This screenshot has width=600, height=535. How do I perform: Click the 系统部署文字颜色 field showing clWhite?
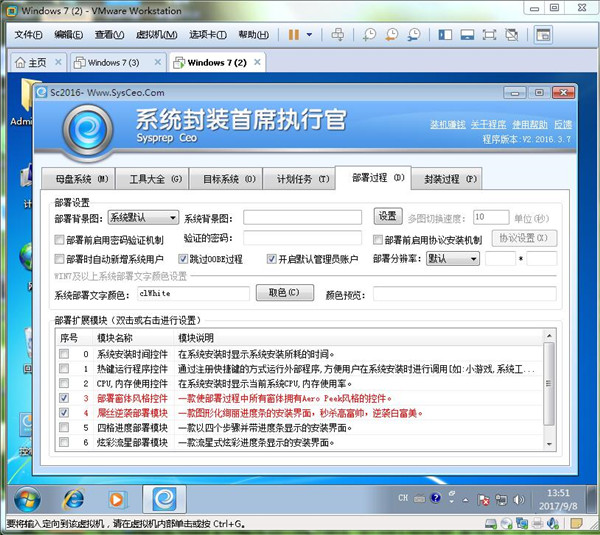pyautogui.click(x=193, y=294)
